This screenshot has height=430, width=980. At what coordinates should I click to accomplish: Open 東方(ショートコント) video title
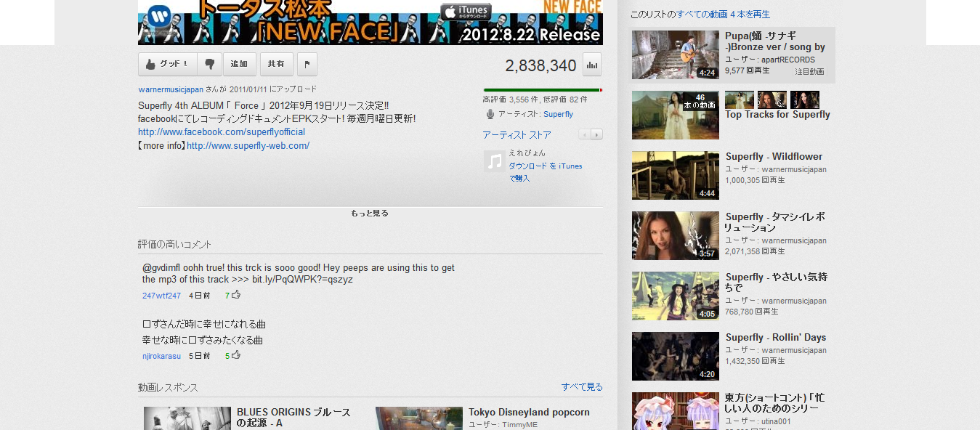point(774,403)
